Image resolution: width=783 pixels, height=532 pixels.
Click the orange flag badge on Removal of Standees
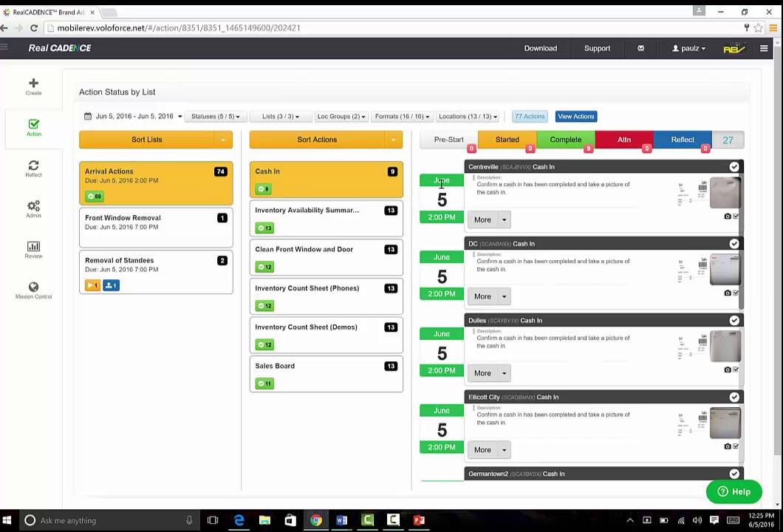(x=93, y=285)
